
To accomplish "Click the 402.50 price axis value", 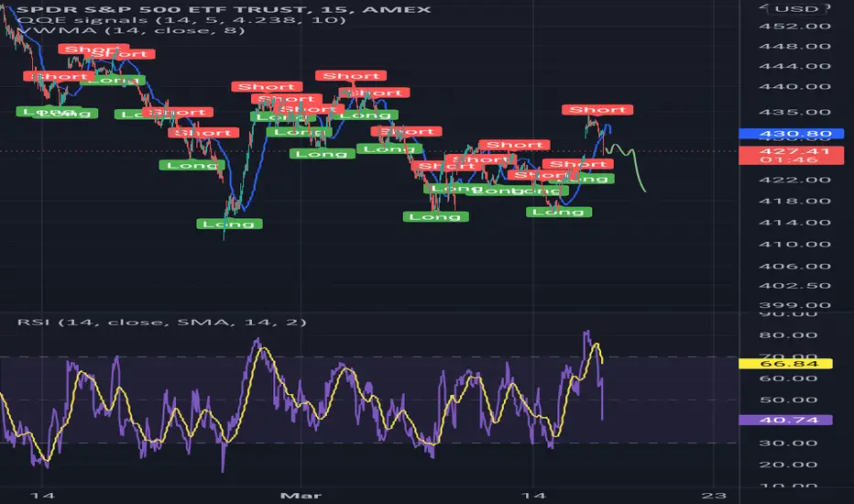I will click(x=794, y=286).
